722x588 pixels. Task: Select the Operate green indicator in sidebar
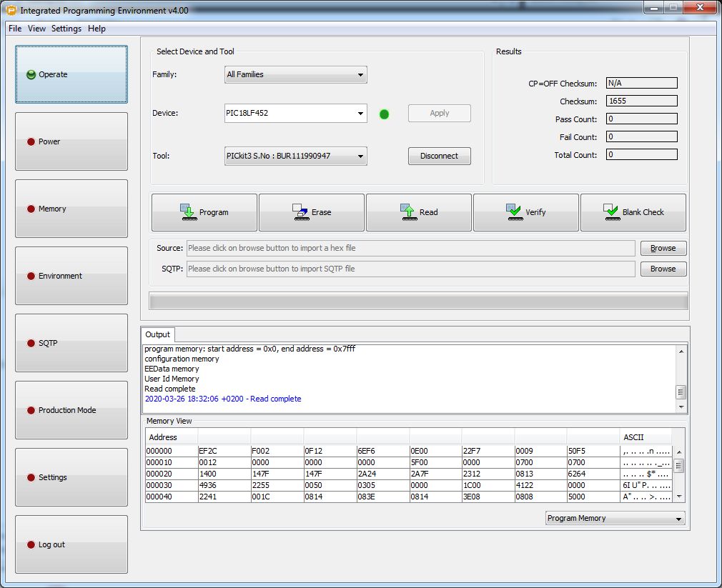tap(31, 74)
